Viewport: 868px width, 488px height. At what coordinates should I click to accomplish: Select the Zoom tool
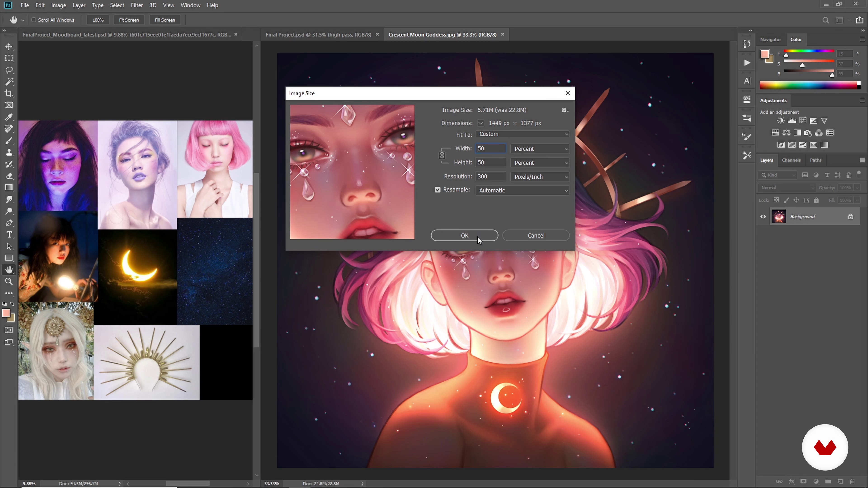point(9,282)
